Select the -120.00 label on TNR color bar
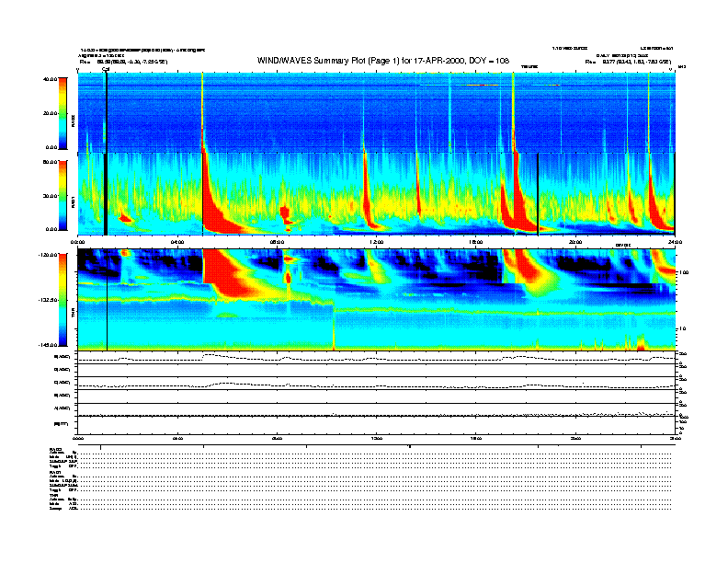The image size is (728, 563). [x=48, y=255]
